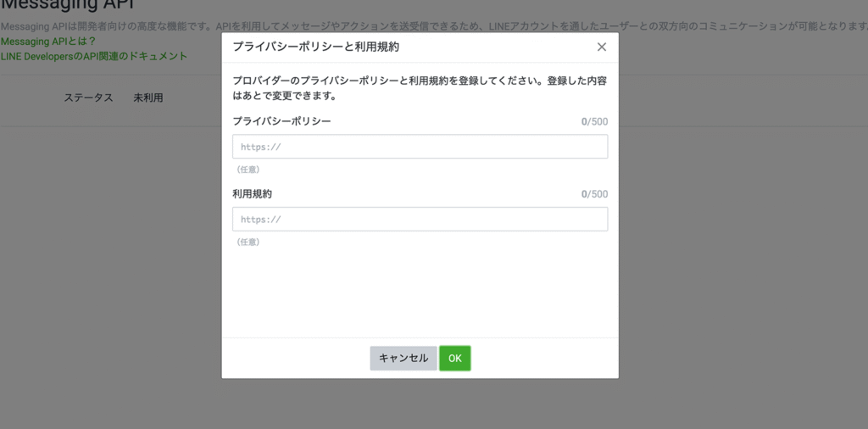Screen dimensions: 868x429
Task: Close the privacy policy dialog with X
Action: coord(602,47)
